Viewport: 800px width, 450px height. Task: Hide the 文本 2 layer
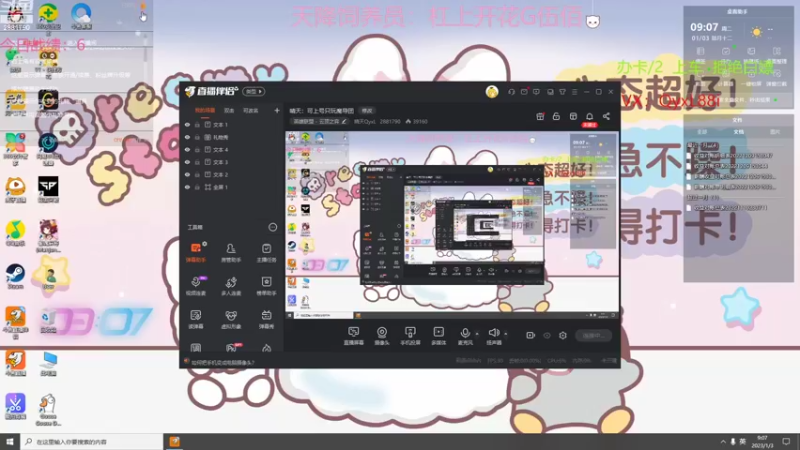click(x=187, y=174)
